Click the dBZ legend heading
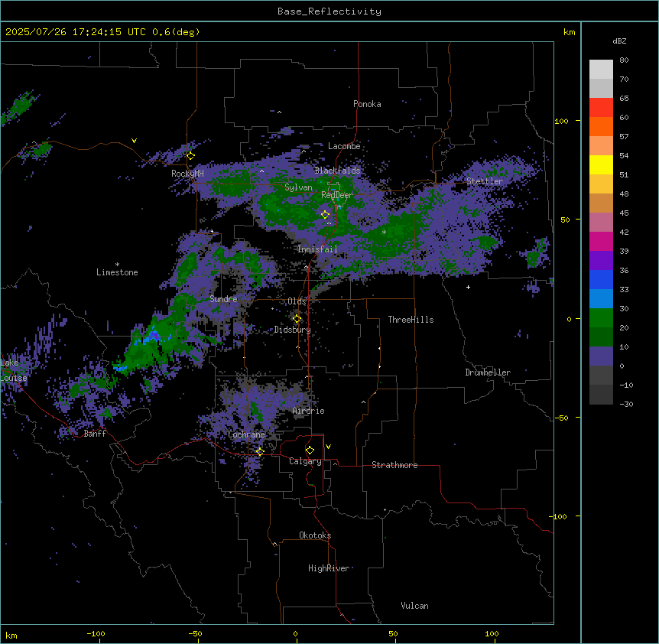This screenshot has height=644, width=659. [619, 41]
